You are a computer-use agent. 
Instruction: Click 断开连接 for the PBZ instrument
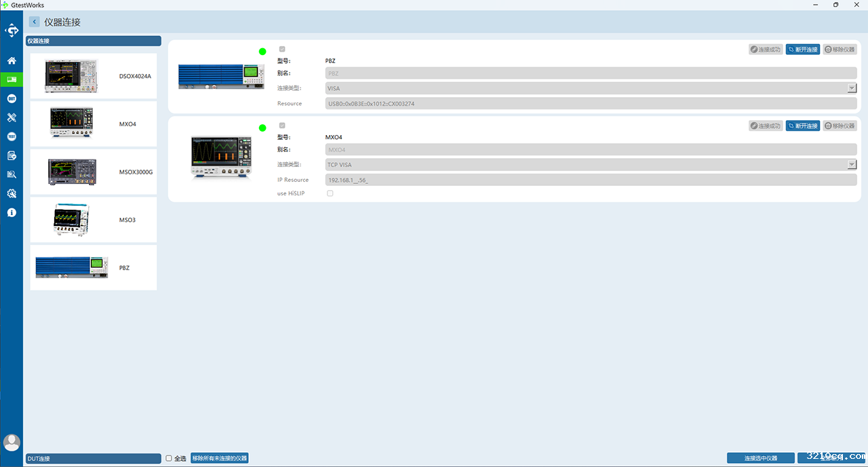pos(803,50)
